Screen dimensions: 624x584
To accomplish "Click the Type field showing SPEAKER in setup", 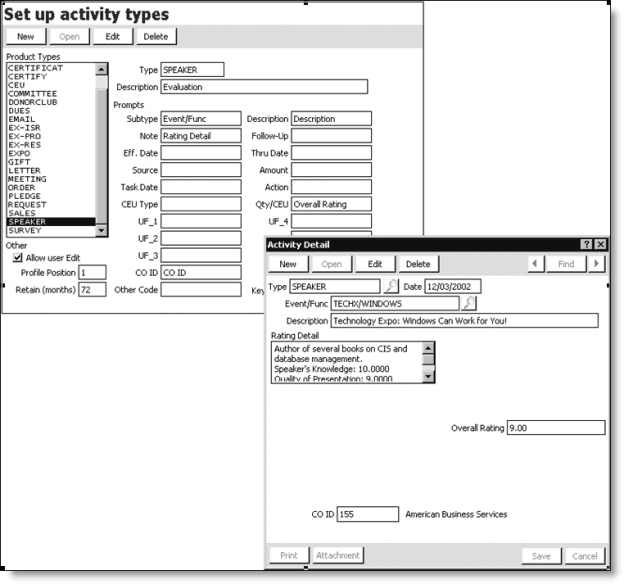I will 193,70.
